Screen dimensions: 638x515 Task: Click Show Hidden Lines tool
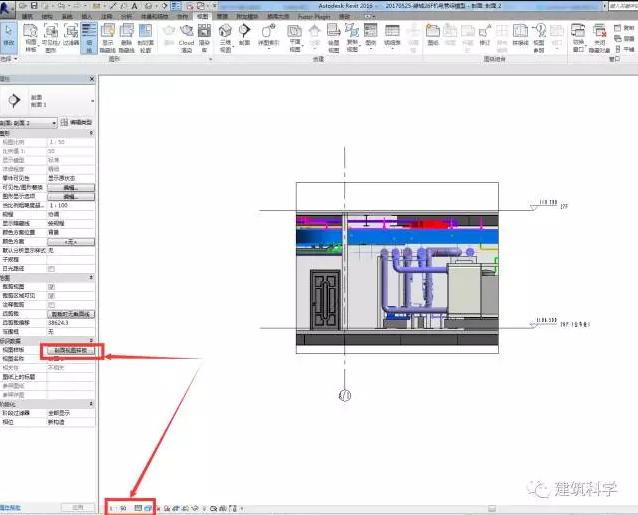coord(108,37)
